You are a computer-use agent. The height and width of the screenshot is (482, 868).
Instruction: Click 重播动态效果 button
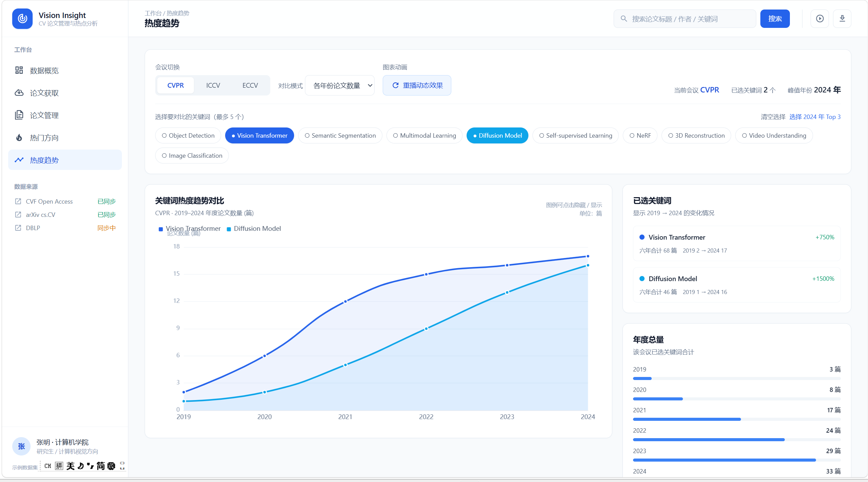[x=417, y=85]
